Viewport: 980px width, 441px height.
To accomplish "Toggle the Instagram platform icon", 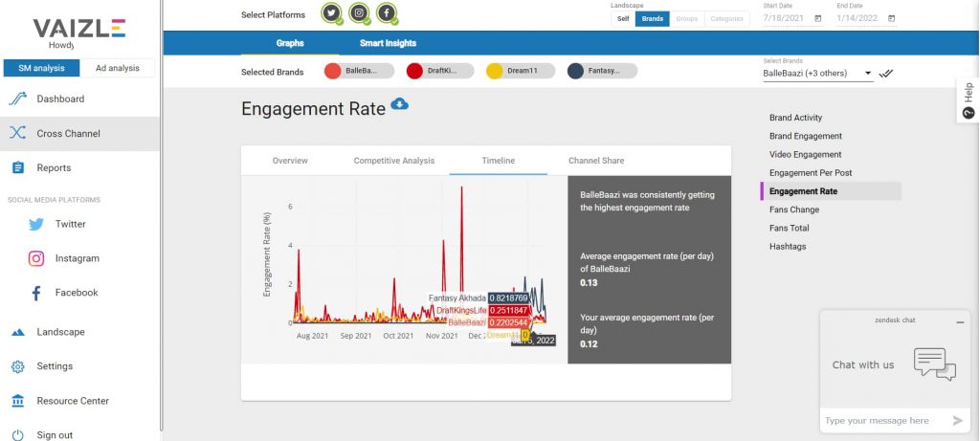I will (359, 12).
